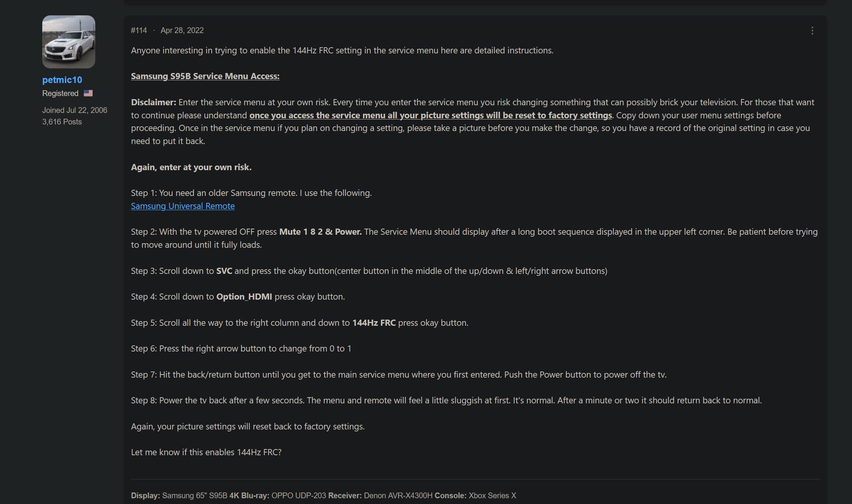The height and width of the screenshot is (504, 852).
Task: Click the bold 144Hz FRC text in Step 5
Action: point(374,323)
